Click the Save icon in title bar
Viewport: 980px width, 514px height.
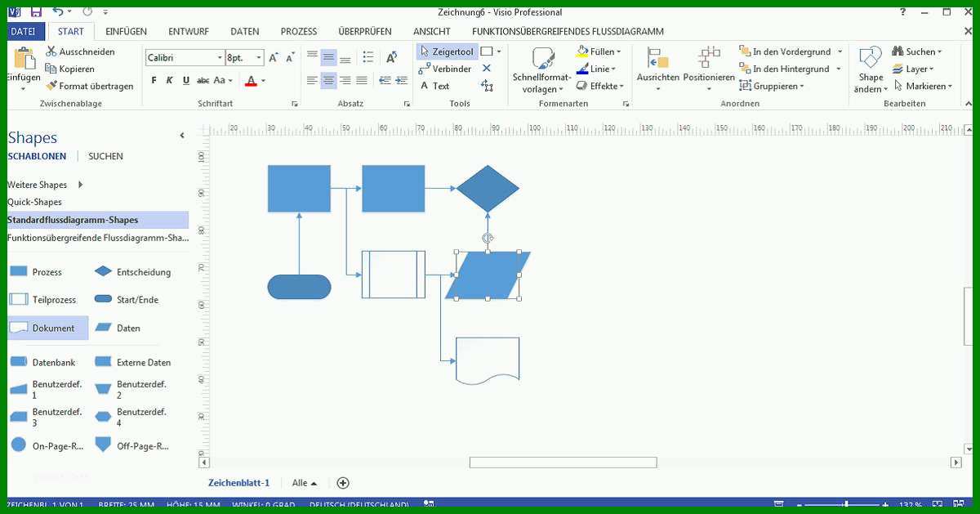tap(36, 11)
